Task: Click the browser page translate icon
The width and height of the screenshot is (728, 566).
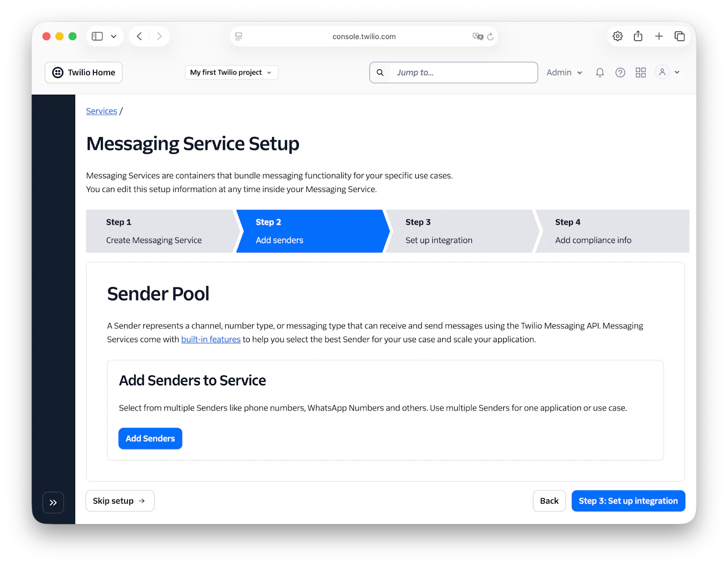Action: (x=478, y=36)
